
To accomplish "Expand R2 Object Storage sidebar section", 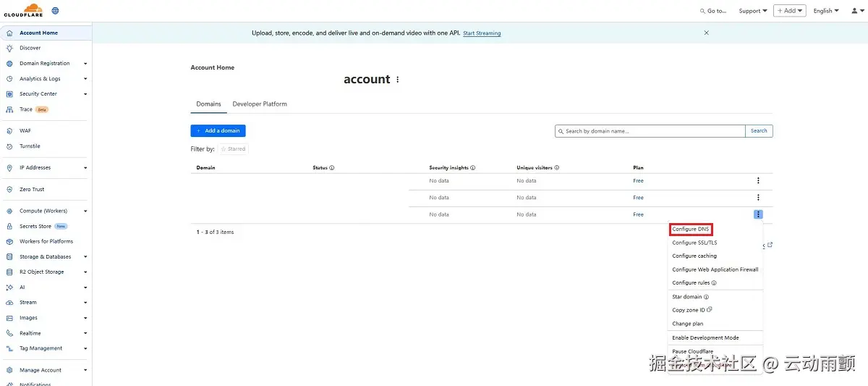I will pyautogui.click(x=85, y=272).
